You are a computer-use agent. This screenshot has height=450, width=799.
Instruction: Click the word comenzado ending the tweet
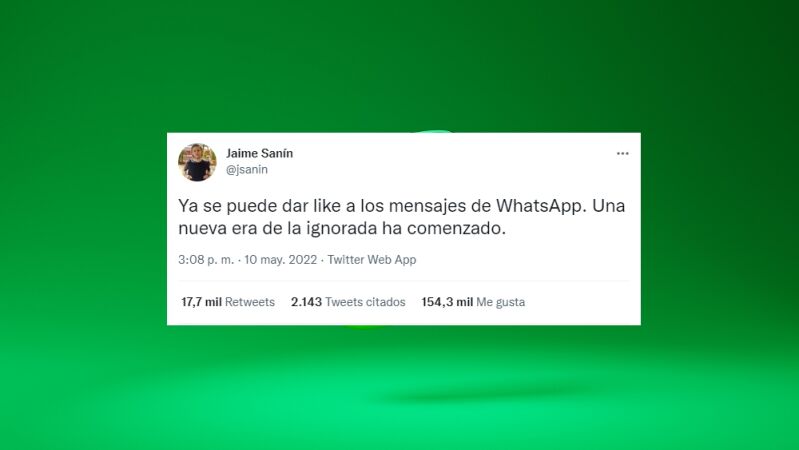coord(457,228)
